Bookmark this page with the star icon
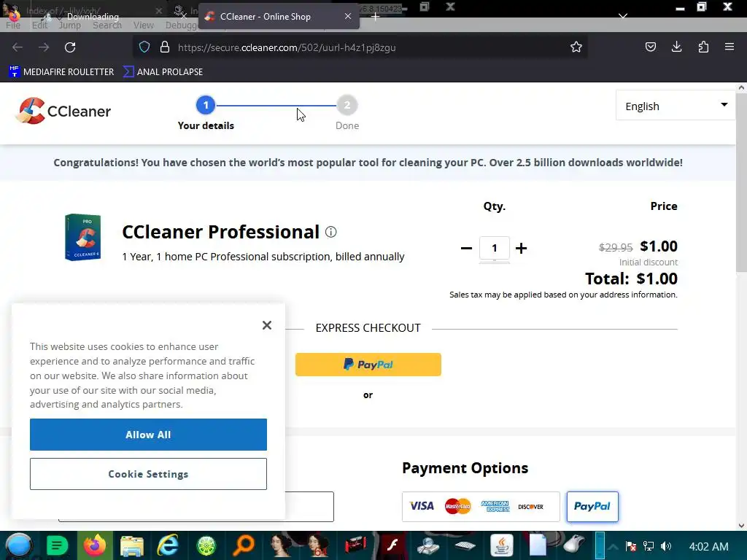Screen dimensions: 747x560 click(576, 47)
